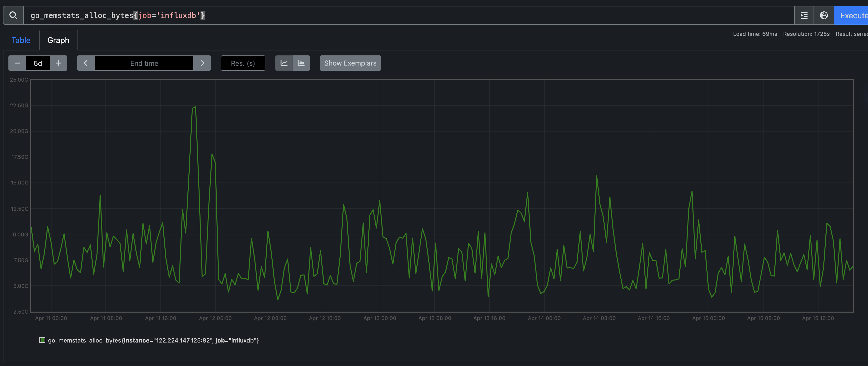The width and height of the screenshot is (868, 366).
Task: Select the Graph tab
Action: 58,40
